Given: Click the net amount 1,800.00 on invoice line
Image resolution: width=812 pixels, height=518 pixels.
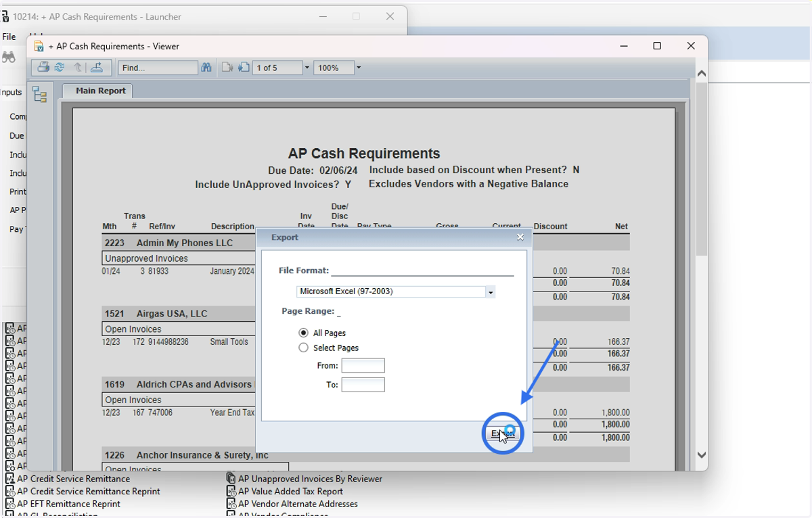Looking at the screenshot, I should pos(615,413).
